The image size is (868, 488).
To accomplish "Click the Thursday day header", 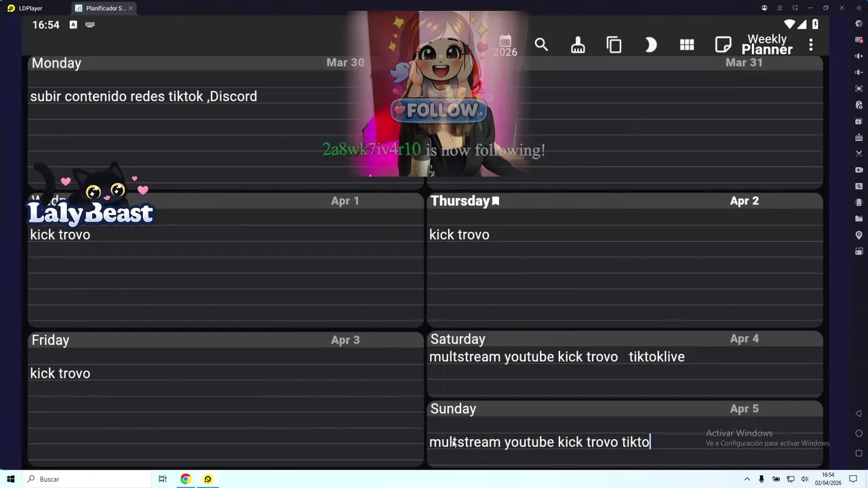I will [460, 201].
